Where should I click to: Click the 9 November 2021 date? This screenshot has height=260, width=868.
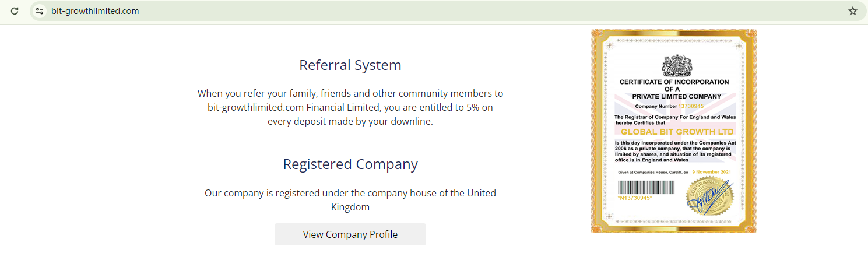click(x=711, y=172)
